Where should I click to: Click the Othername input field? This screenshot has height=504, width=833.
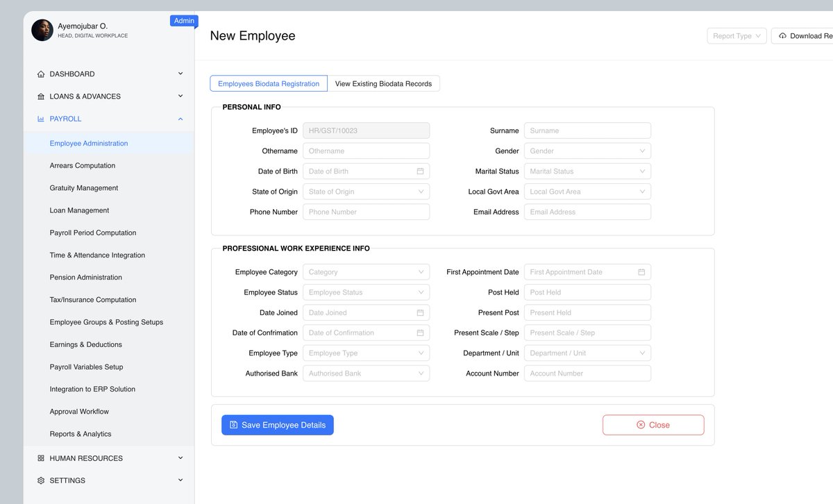(x=366, y=151)
